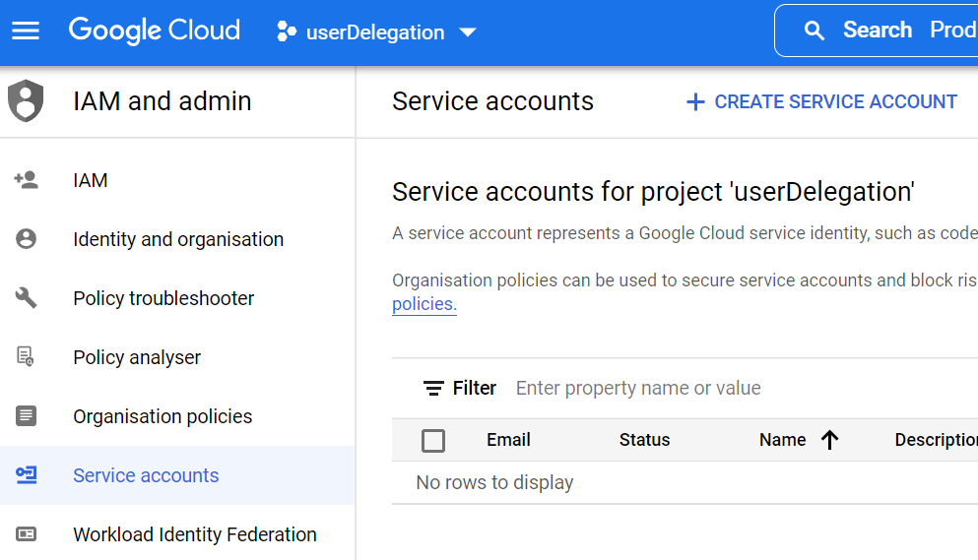This screenshot has height=560, width=978.
Task: Click the ascending sort arrow next to Name
Action: (x=829, y=440)
